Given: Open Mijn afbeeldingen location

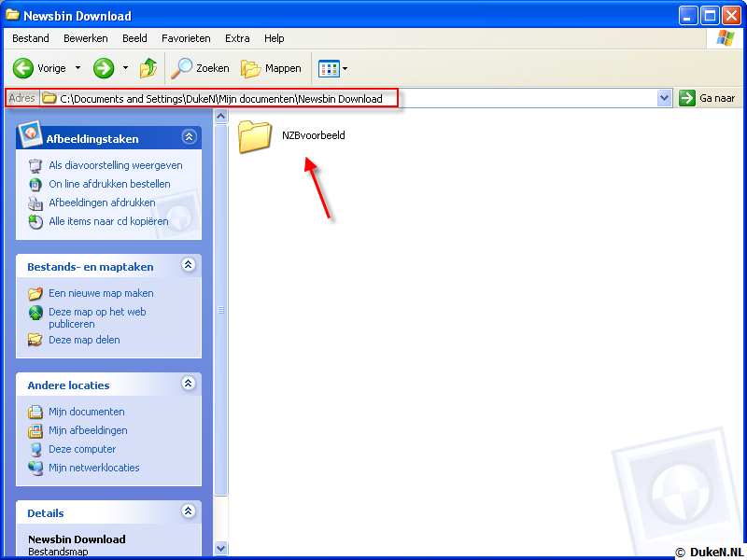Looking at the screenshot, I should (x=88, y=430).
